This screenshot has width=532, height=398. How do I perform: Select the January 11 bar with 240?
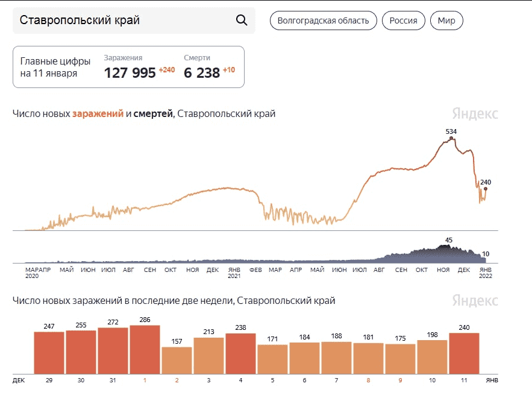click(x=464, y=353)
